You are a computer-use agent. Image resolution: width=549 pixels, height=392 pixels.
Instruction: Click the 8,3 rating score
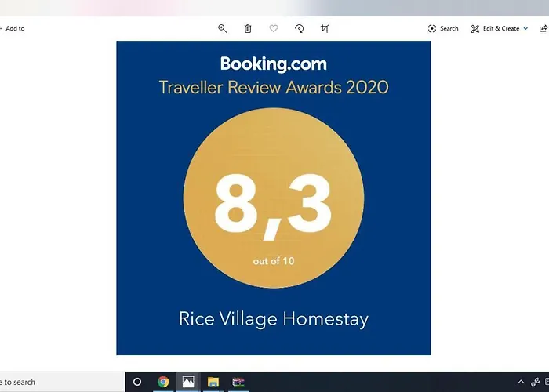273,206
